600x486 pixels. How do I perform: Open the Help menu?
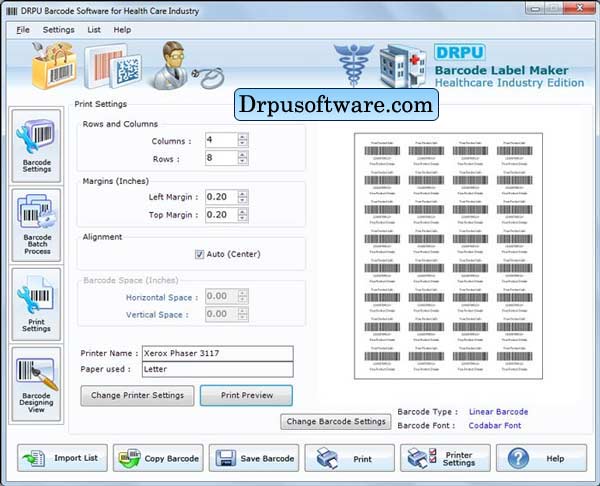click(122, 30)
